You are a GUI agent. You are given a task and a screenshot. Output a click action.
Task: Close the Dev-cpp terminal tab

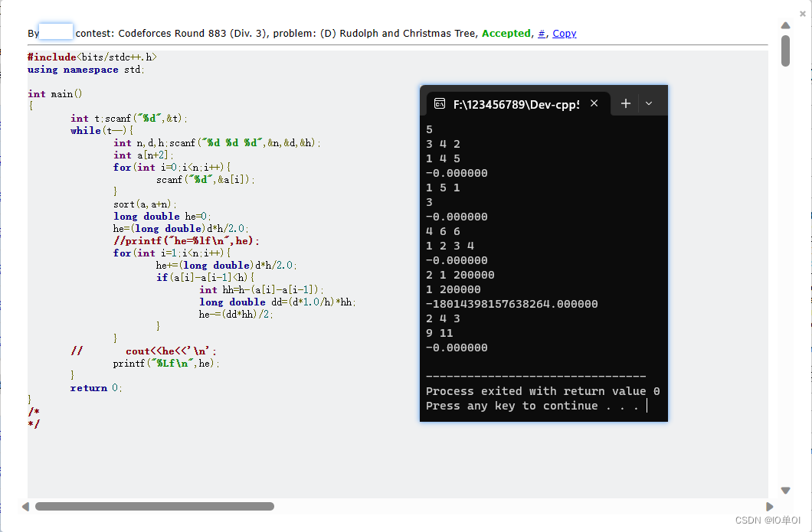[x=594, y=102]
